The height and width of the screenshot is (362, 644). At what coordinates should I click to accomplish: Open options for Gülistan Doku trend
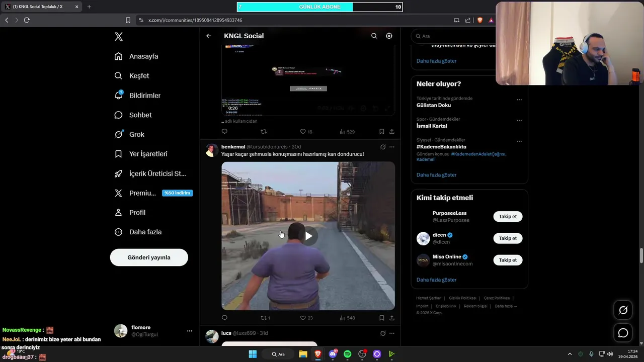[x=519, y=100]
